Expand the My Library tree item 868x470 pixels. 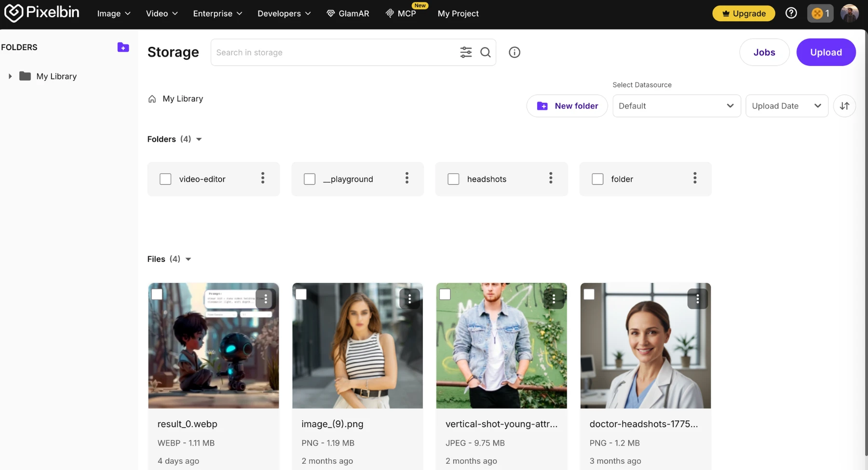[10, 76]
